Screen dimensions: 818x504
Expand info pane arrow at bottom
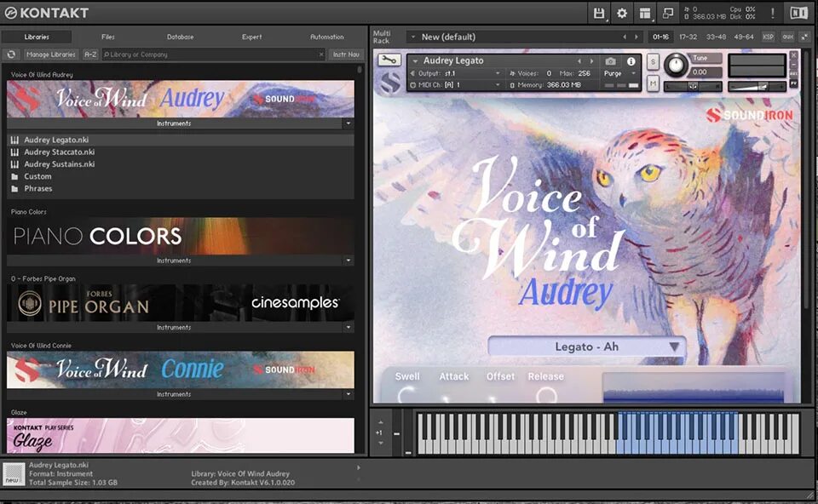[x=359, y=467]
